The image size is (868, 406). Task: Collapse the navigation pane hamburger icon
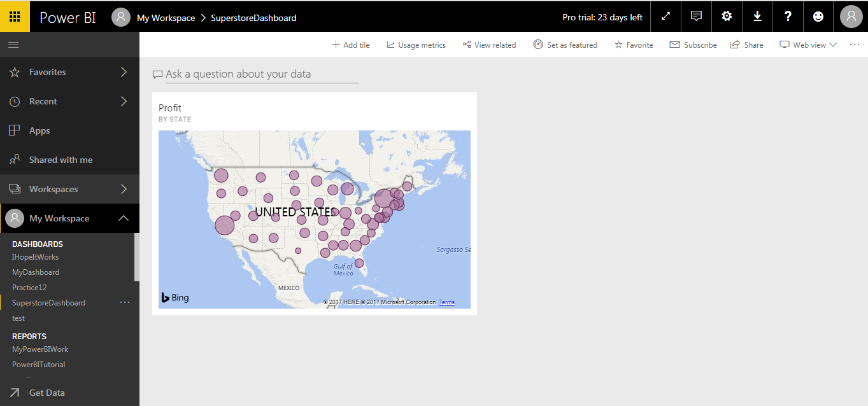(13, 45)
